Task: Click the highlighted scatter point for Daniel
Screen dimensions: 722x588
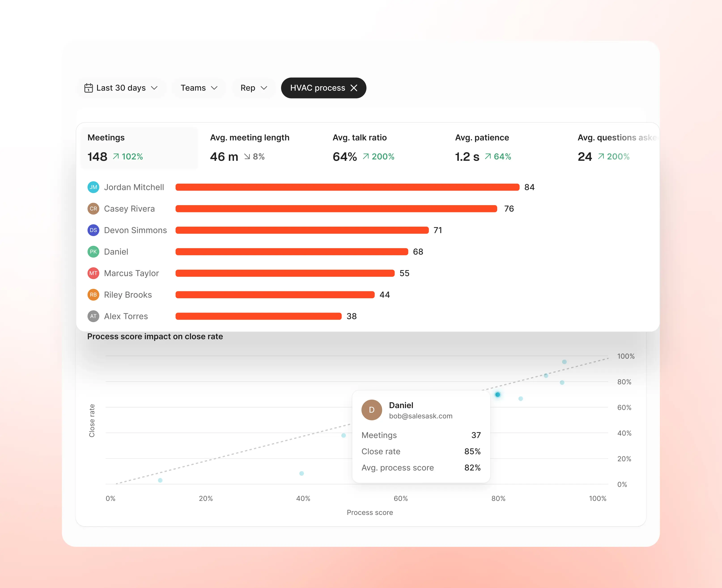Action: [497, 395]
